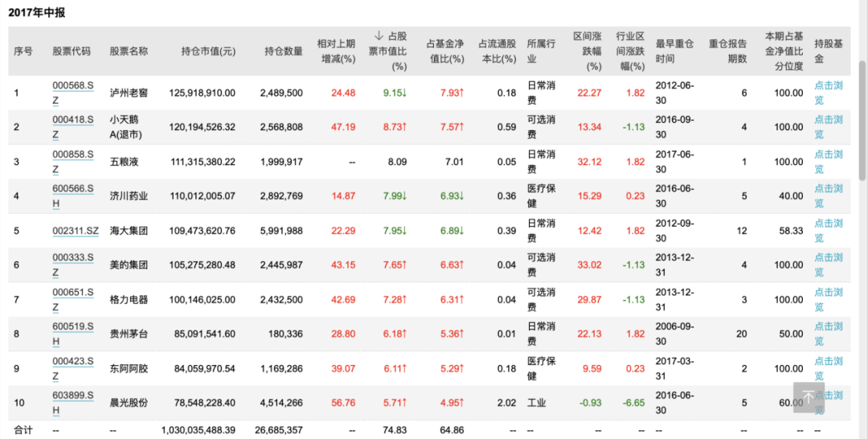This screenshot has width=868, height=439.
Task: Click 点击浏览 for 东阿阿胶 row
Action: tap(828, 368)
